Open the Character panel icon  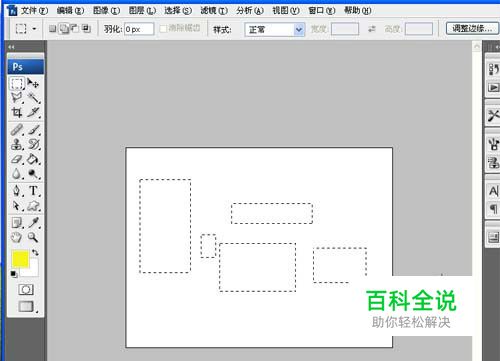[x=493, y=191]
